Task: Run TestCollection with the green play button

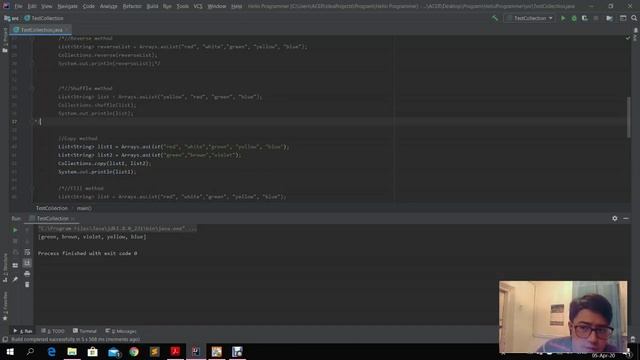Action: click(563, 18)
